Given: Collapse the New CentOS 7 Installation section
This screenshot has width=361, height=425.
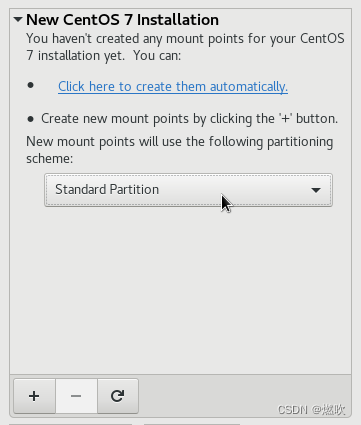Looking at the screenshot, I should pyautogui.click(x=18, y=20).
